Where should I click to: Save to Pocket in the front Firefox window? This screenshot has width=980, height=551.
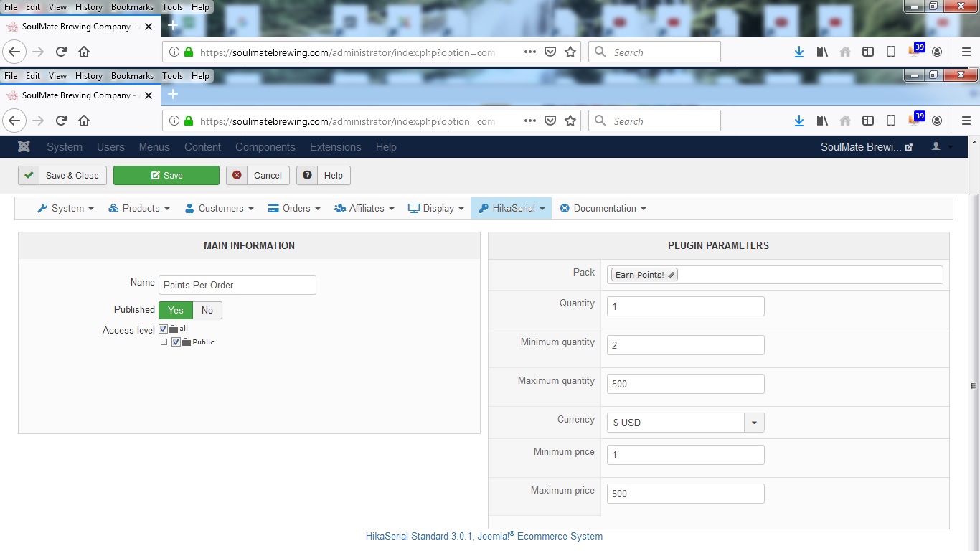click(550, 121)
